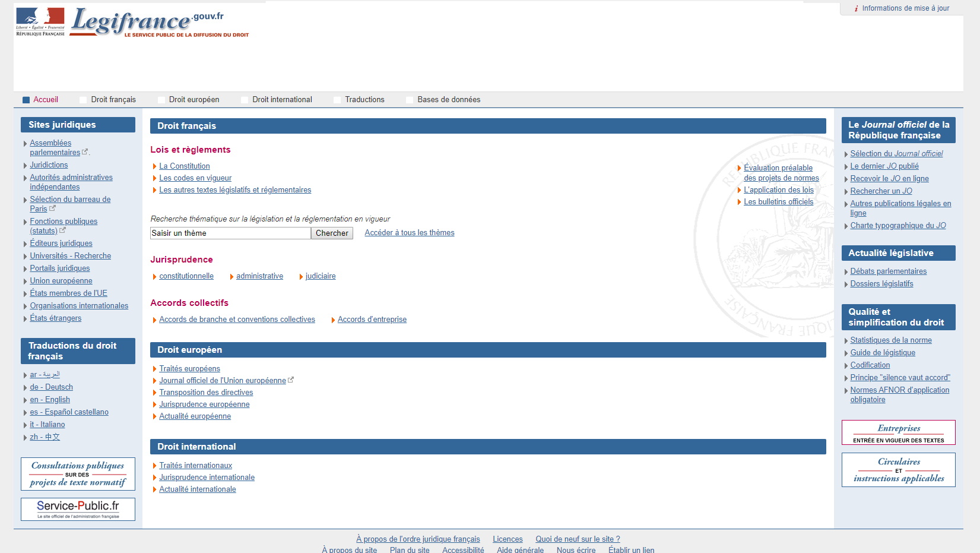Open the Droit européen menu
Screen dimensions: 980x553
[x=194, y=100]
